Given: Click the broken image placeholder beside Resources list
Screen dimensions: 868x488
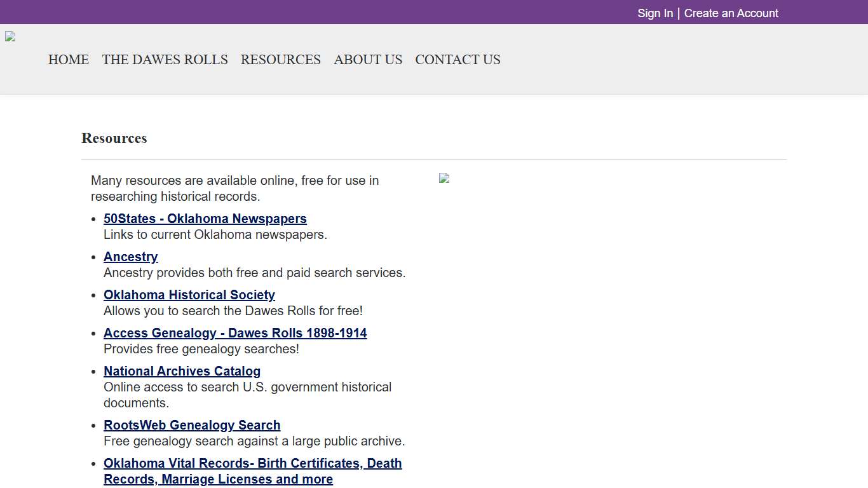Looking at the screenshot, I should (x=444, y=179).
